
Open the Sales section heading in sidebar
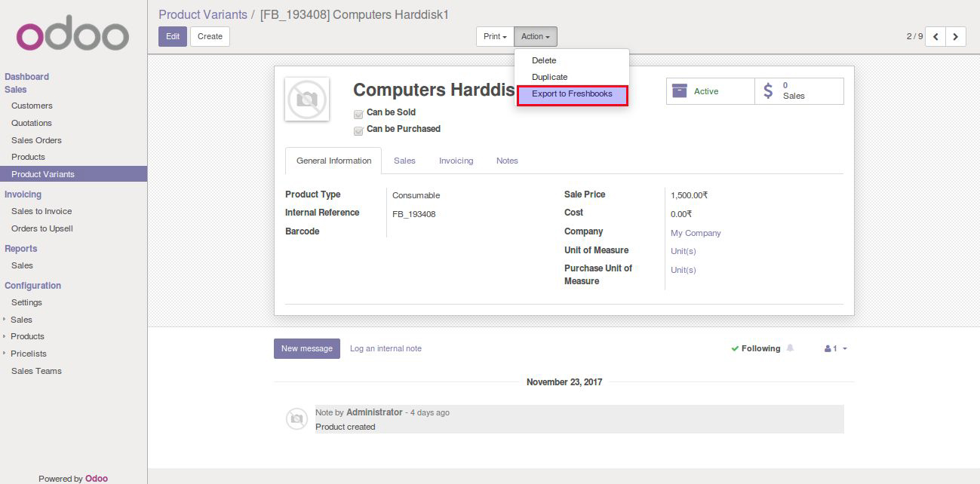pyautogui.click(x=16, y=90)
